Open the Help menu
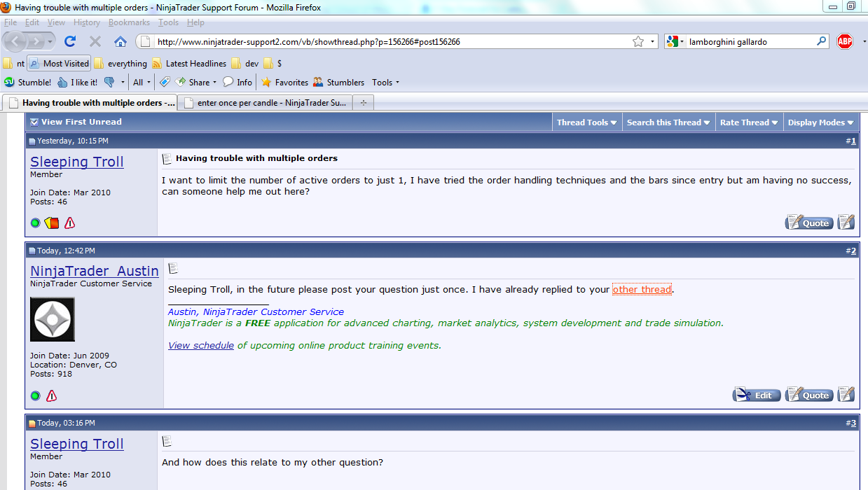The height and width of the screenshot is (490, 868). coord(195,22)
